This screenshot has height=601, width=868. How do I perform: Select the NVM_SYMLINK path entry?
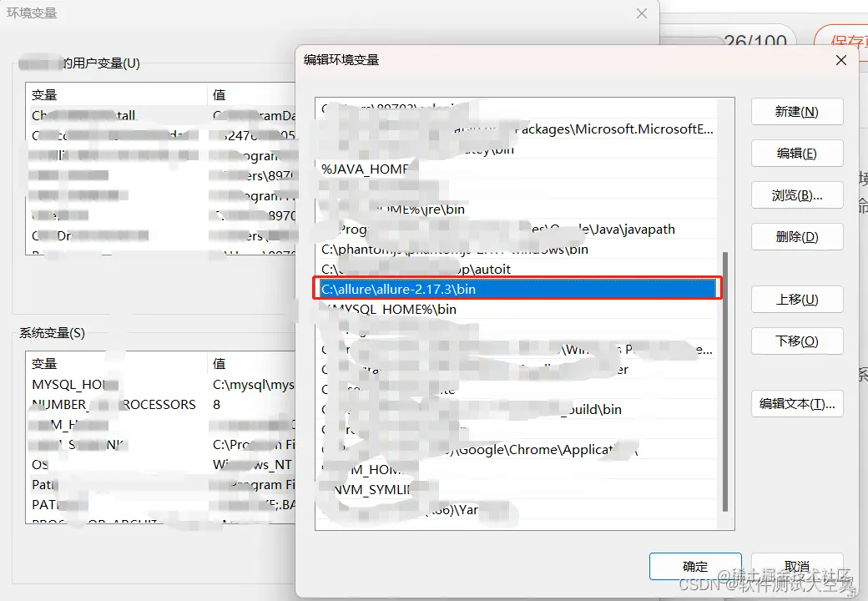point(517,490)
